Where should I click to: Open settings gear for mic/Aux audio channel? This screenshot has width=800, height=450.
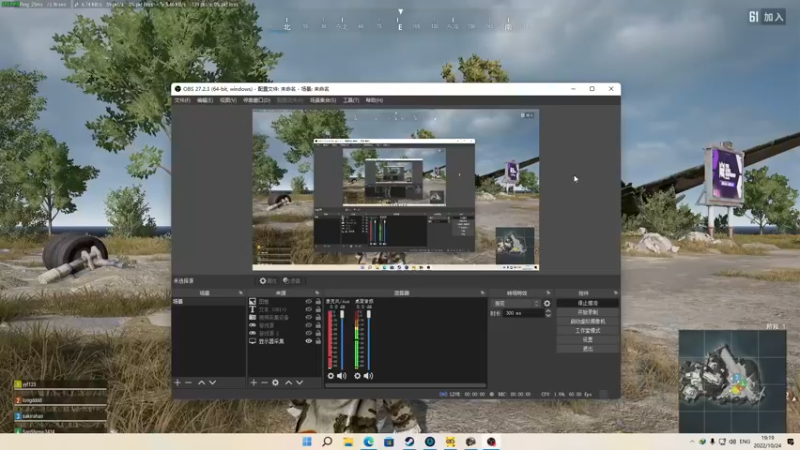coord(331,376)
